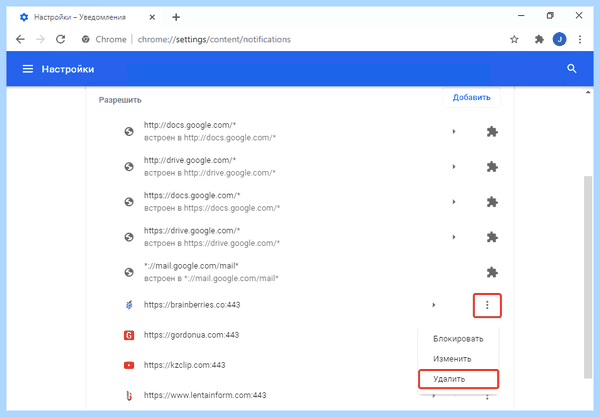Click extension icon for https://docs.google.com/*
The width and height of the screenshot is (600, 417).
point(492,202)
